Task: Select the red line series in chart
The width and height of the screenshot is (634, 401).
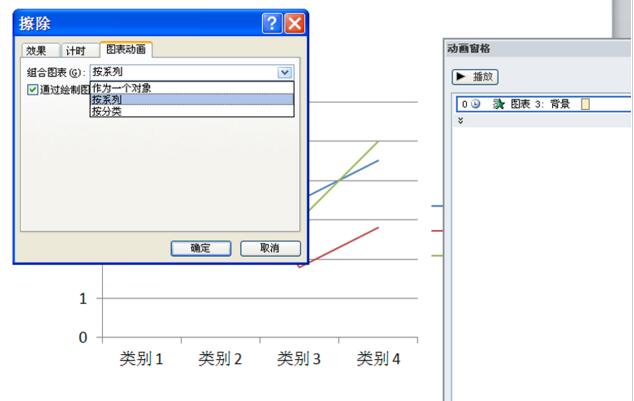Action: (x=338, y=247)
